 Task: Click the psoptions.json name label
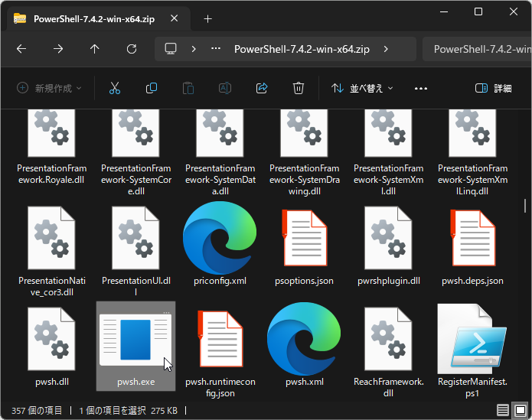pyautogui.click(x=304, y=281)
